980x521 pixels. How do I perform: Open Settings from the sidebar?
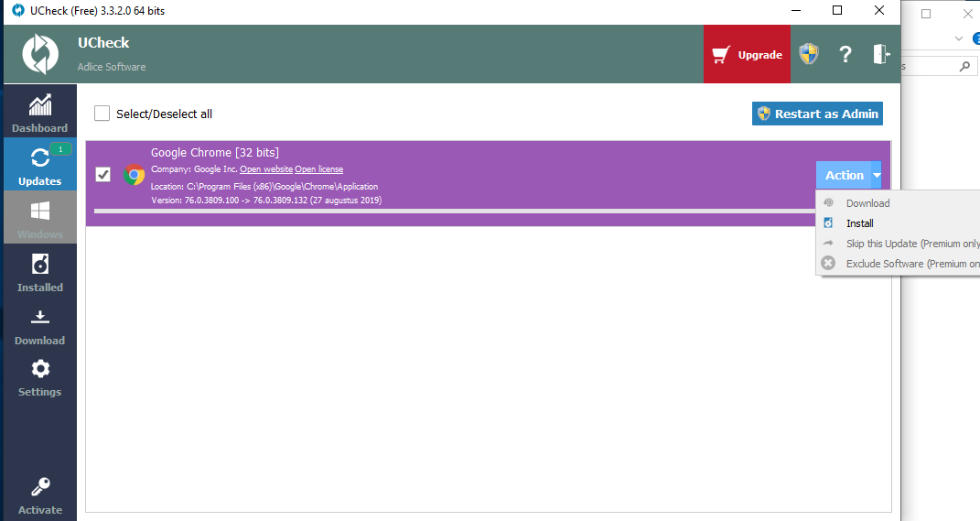coord(40,377)
